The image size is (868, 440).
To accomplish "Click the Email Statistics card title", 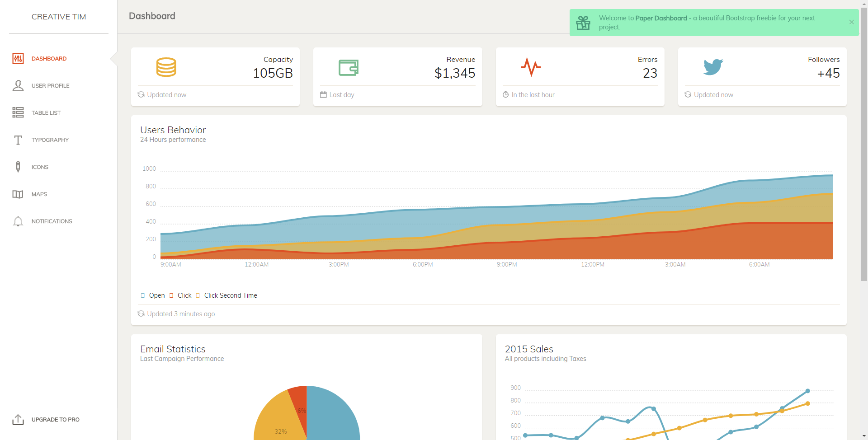I will point(173,349).
